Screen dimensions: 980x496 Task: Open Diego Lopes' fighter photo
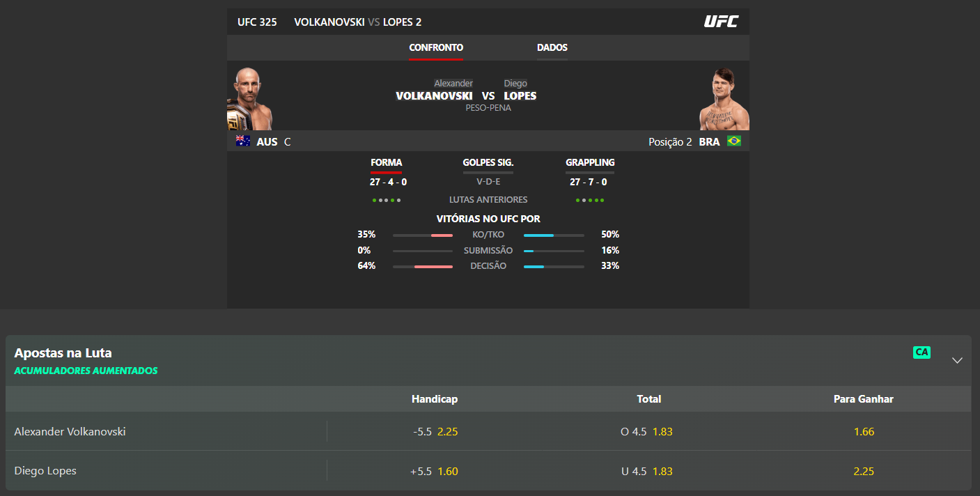[x=724, y=98]
